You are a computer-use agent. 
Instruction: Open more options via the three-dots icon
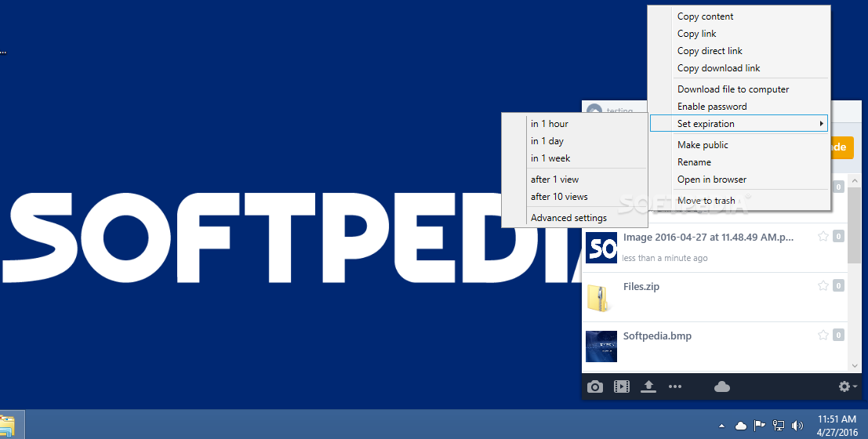(x=675, y=386)
